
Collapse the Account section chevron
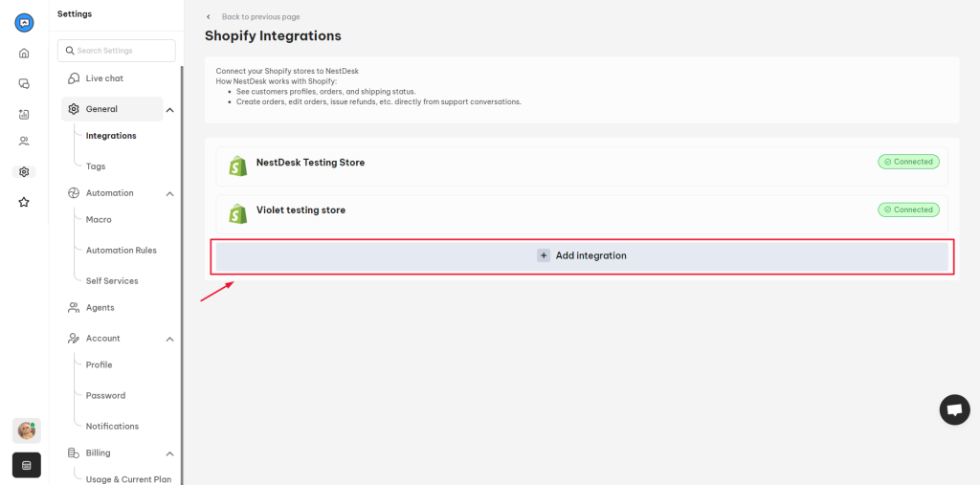(x=169, y=339)
